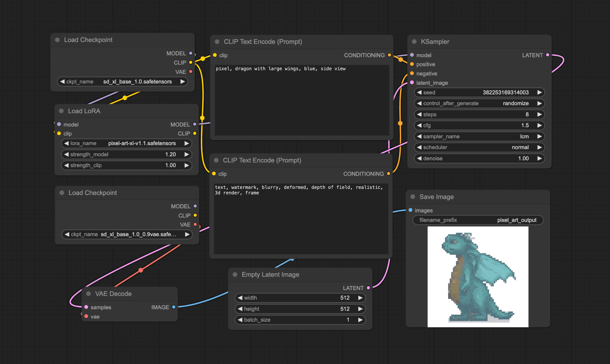The image size is (610, 364).
Task: Click the VAE output socket of top Load Checkpoint
Action: click(x=191, y=72)
